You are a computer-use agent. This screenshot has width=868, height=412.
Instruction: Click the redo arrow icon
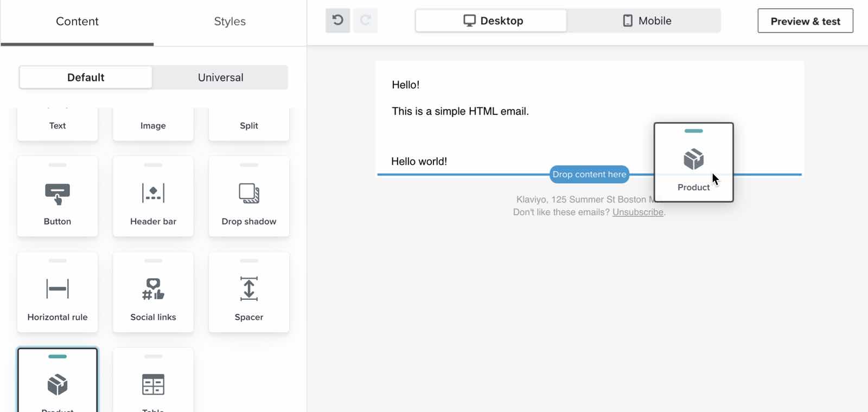365,21
